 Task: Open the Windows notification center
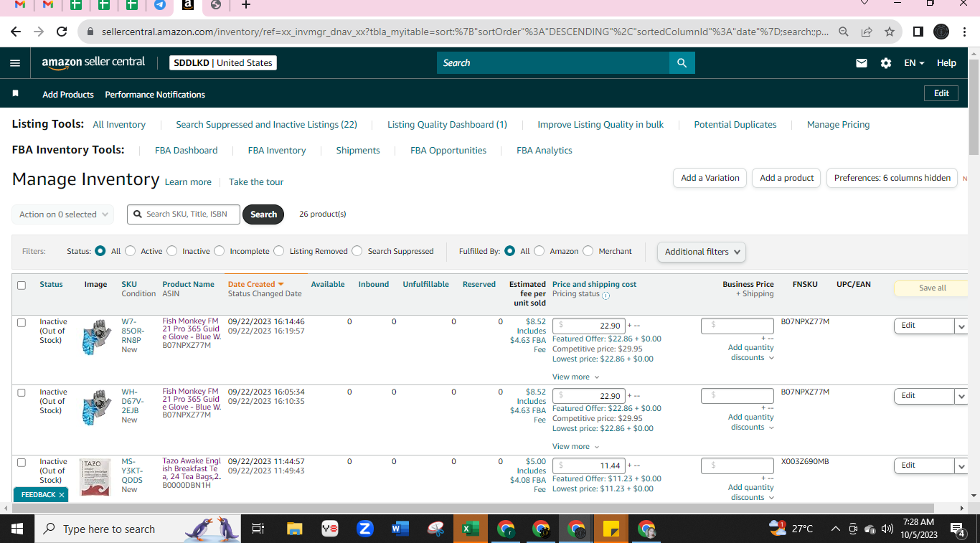(x=958, y=529)
